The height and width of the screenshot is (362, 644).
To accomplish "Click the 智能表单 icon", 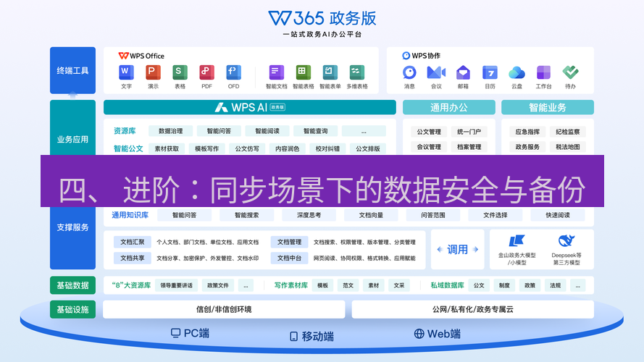I will 330,72.
